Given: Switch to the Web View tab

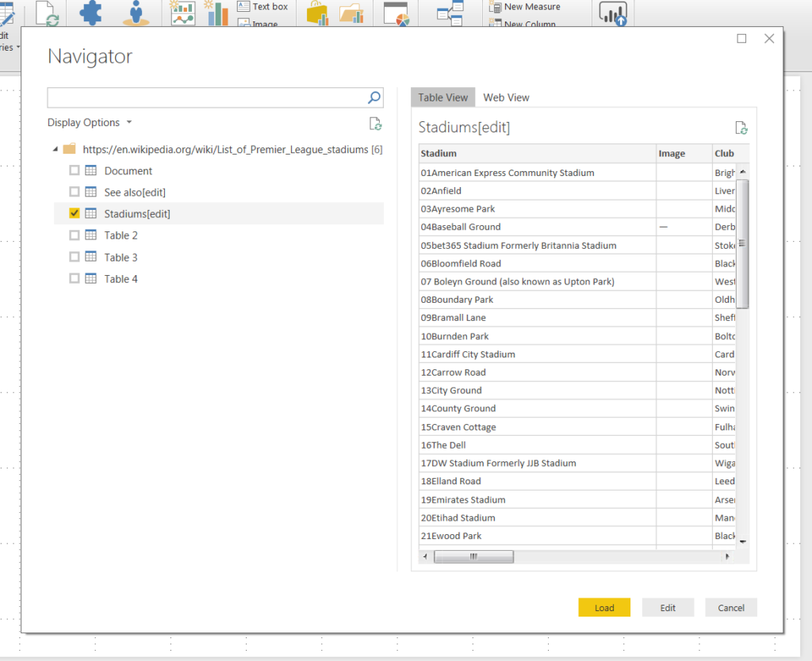Looking at the screenshot, I should (x=506, y=97).
